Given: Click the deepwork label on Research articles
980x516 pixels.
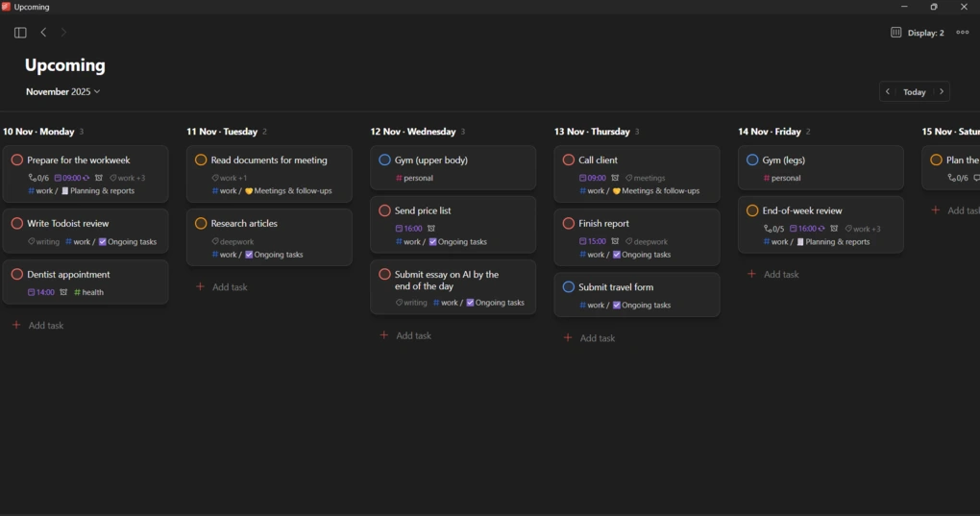Looking at the screenshot, I should (233, 242).
